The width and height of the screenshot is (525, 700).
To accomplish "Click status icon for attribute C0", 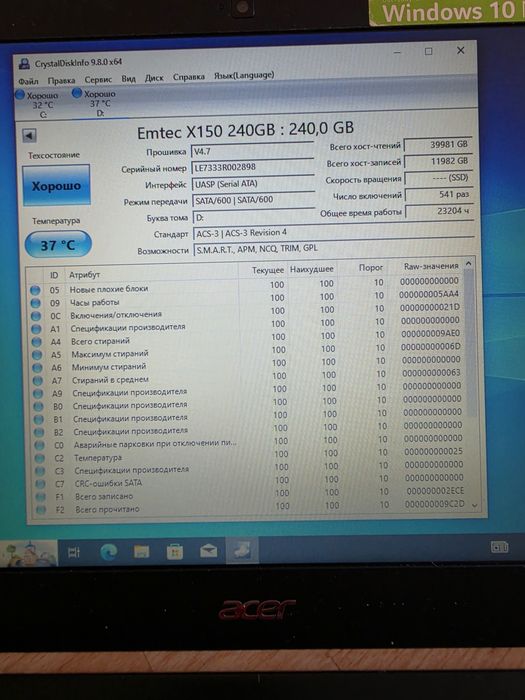I will (x=40, y=446).
